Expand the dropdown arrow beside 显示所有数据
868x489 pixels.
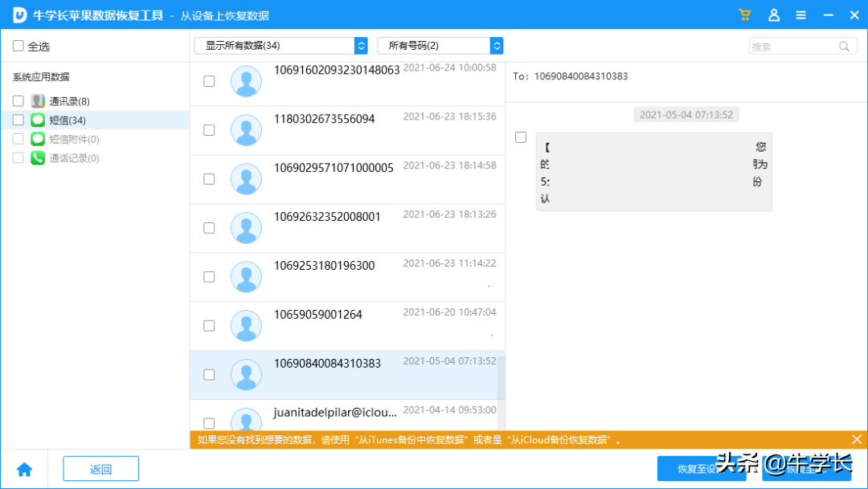361,46
